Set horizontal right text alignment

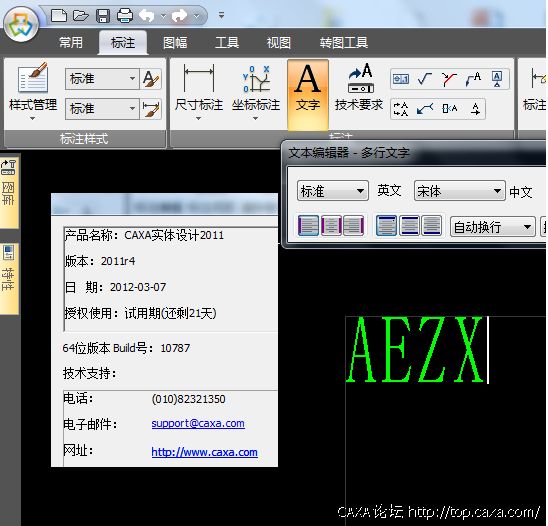[x=354, y=226]
